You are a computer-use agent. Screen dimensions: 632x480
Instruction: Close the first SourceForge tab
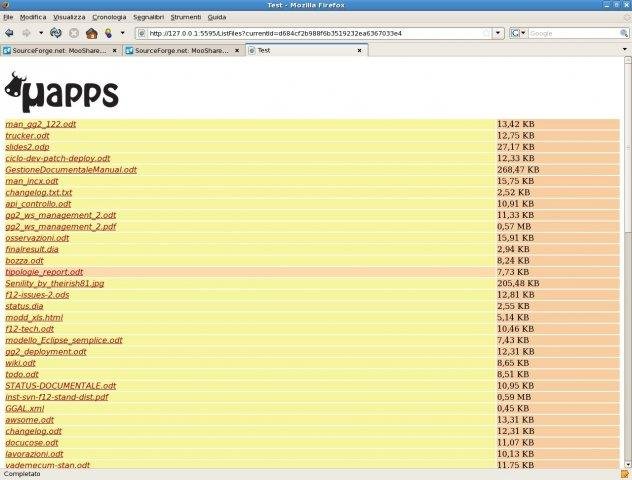coord(115,51)
